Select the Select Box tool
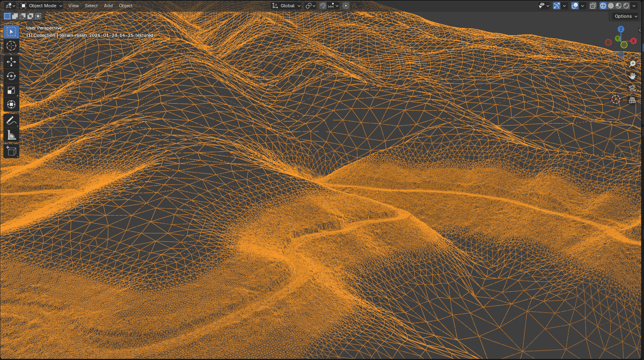Viewport: 644px width, 360px height. click(11, 32)
